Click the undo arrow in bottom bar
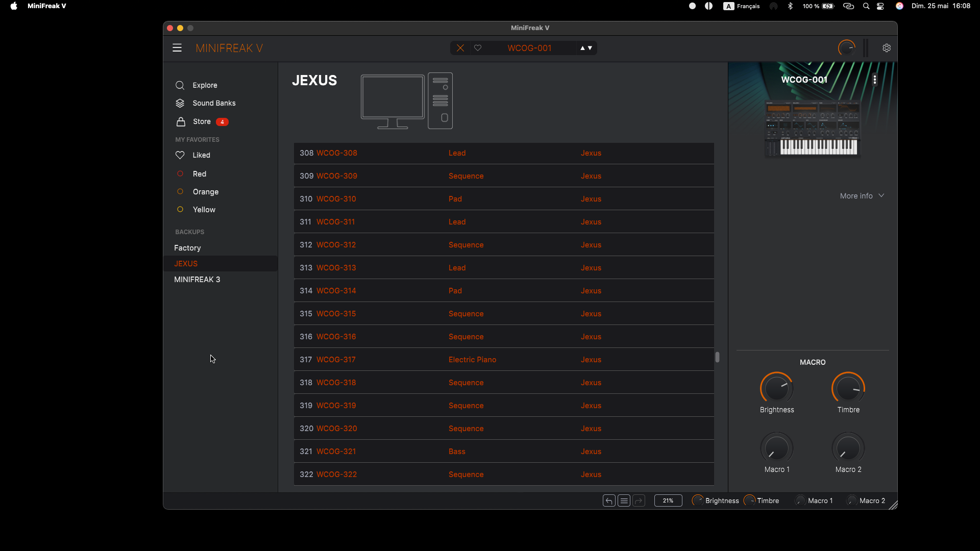This screenshot has width=980, height=551. pos(609,501)
